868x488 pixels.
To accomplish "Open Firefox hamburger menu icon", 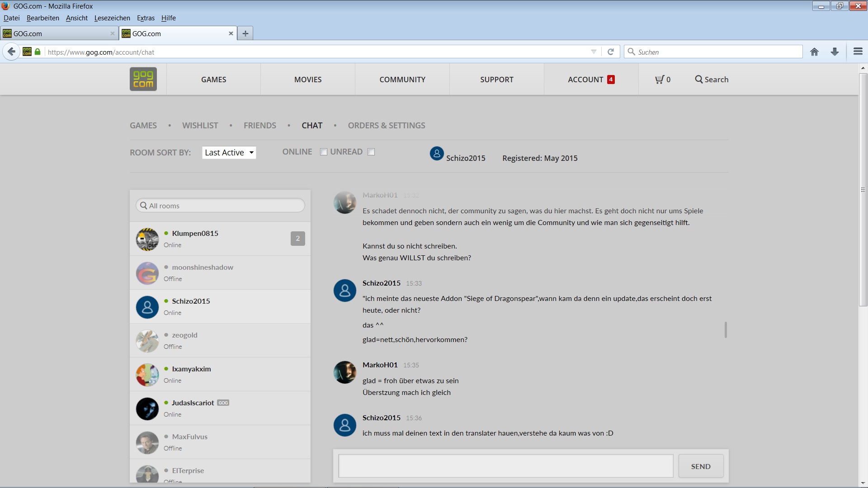I will pos(858,52).
